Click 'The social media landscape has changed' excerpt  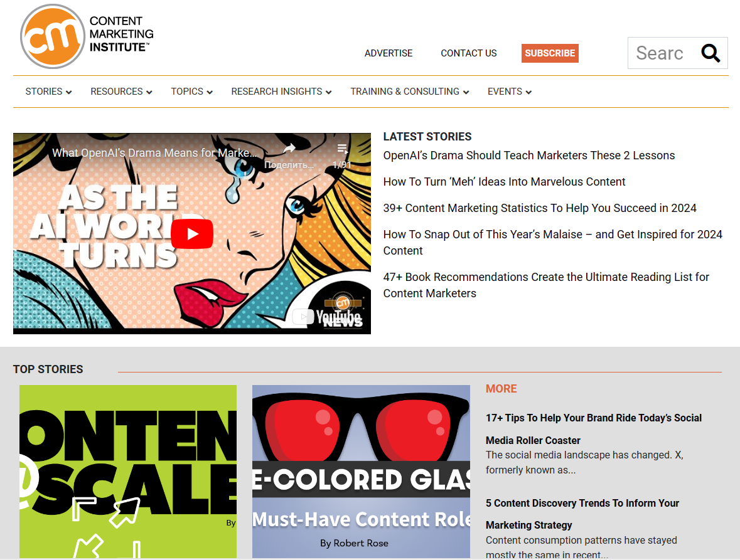(x=584, y=462)
